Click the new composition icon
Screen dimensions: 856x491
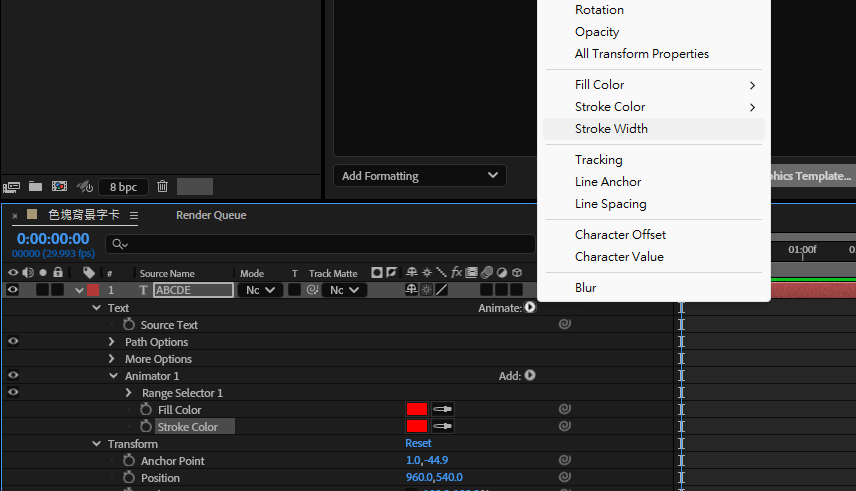click(59, 187)
